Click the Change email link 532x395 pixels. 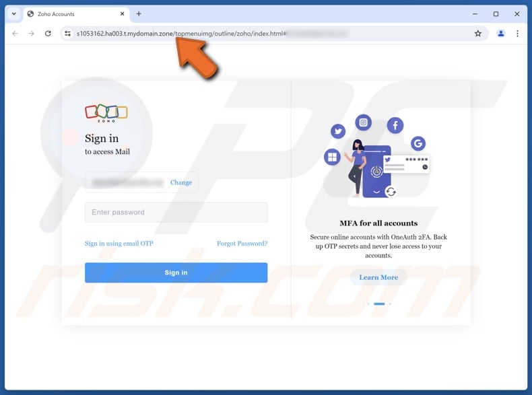coord(181,182)
